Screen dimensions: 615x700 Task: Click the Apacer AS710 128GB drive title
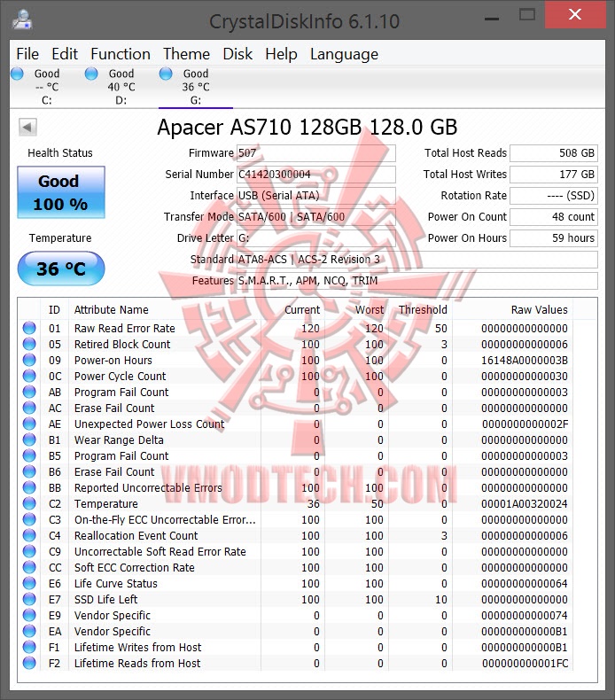[x=307, y=128]
